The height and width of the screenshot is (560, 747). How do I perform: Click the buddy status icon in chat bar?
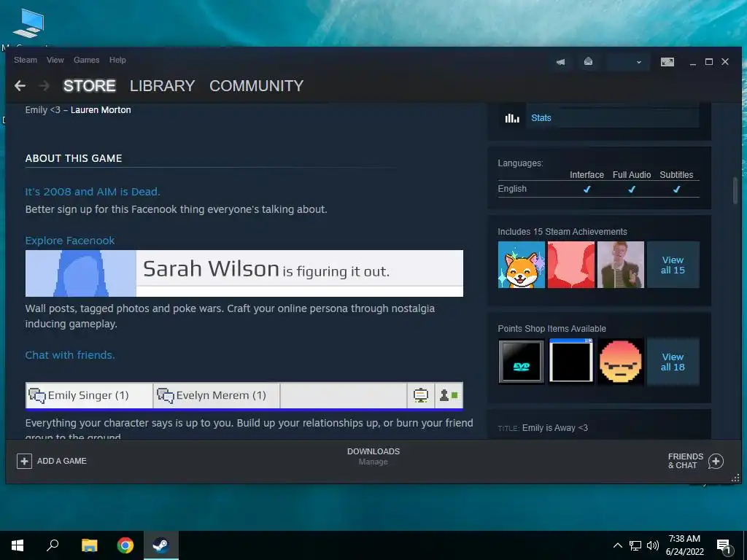(449, 395)
